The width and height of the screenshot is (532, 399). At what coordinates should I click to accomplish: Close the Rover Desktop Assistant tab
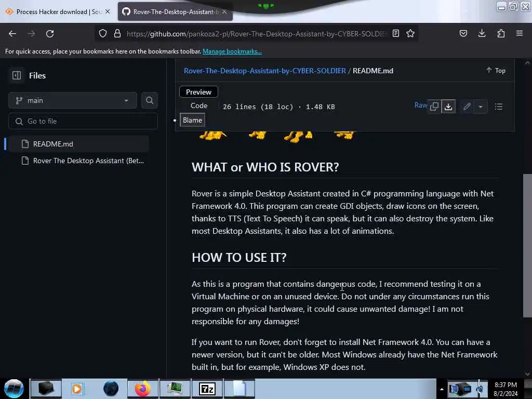pos(224,11)
